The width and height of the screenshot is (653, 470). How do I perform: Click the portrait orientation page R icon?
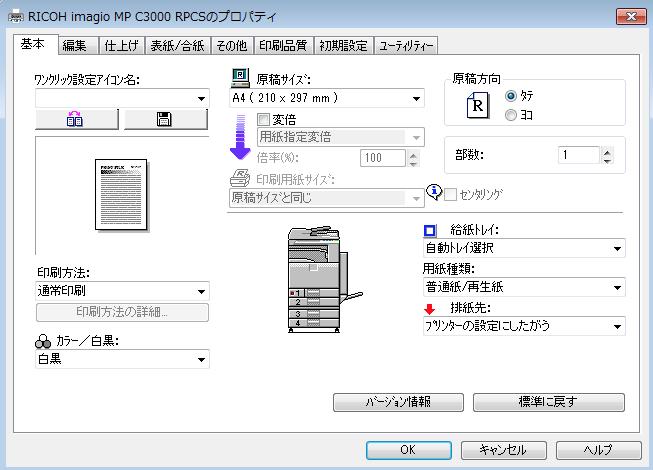477,105
